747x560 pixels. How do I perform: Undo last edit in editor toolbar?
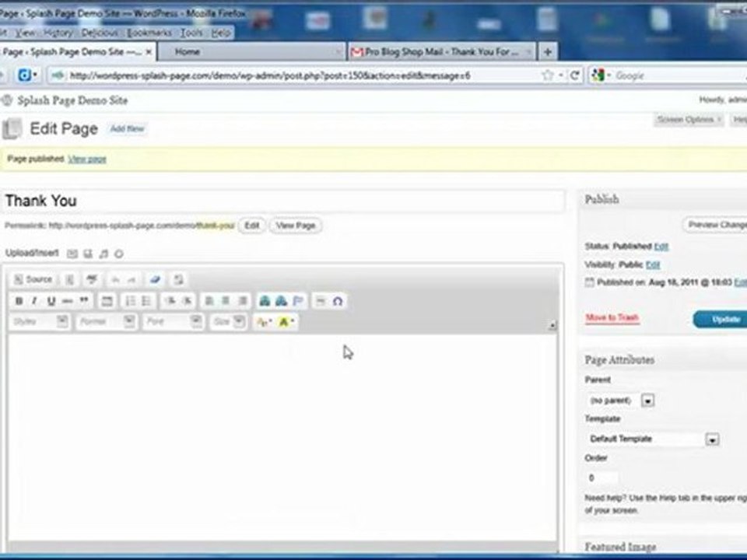(115, 279)
